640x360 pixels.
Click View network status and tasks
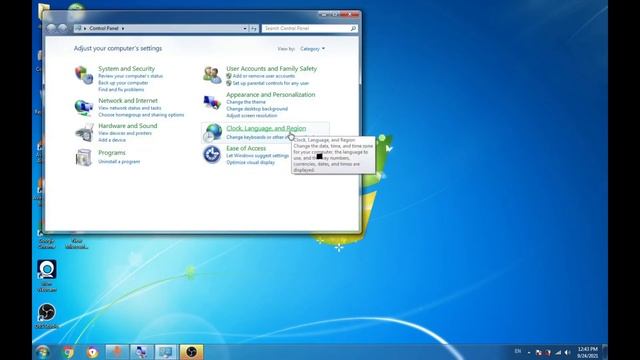129,108
